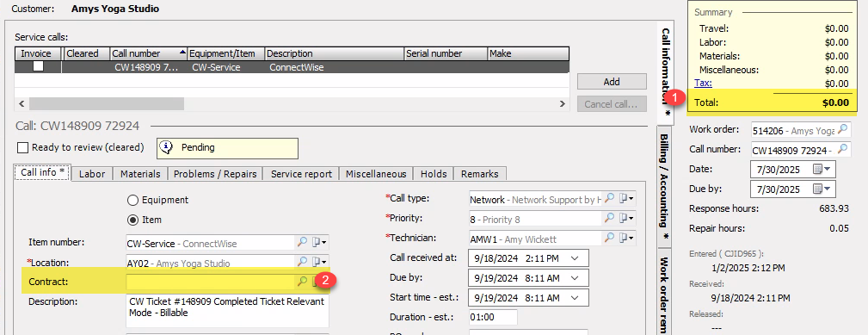
Task: Click the Entered timestamp 1/2/2025 2:12 PM
Action: (x=748, y=268)
